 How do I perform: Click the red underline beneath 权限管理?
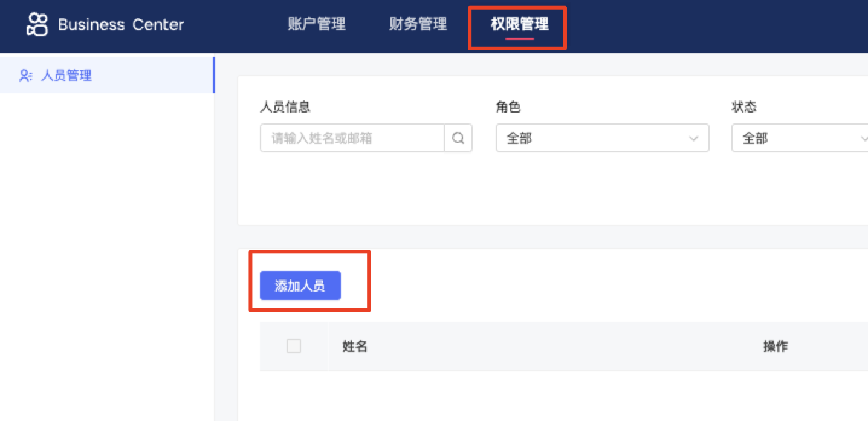(x=520, y=38)
